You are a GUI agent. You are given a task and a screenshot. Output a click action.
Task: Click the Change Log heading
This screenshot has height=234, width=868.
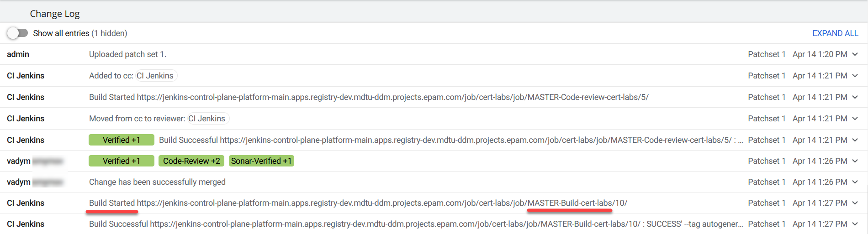tap(55, 14)
